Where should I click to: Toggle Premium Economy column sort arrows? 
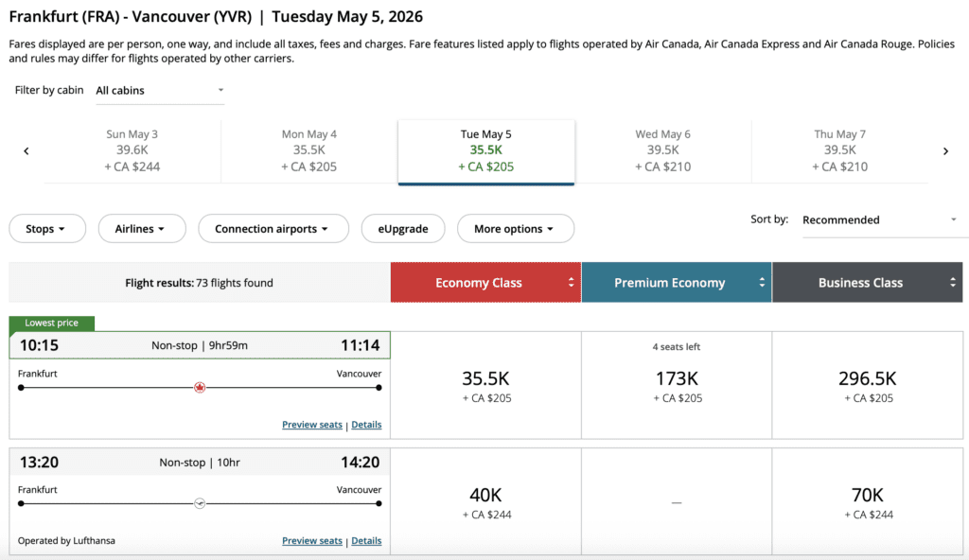pyautogui.click(x=763, y=282)
